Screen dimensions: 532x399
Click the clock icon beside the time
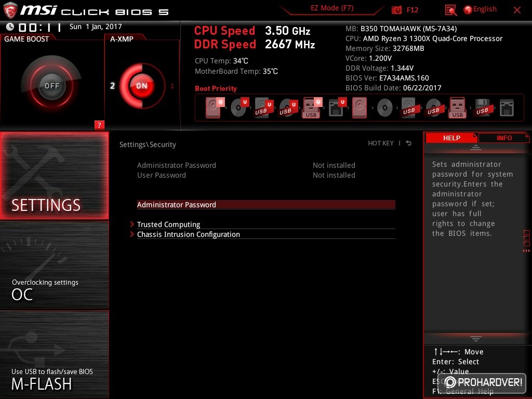point(10,27)
